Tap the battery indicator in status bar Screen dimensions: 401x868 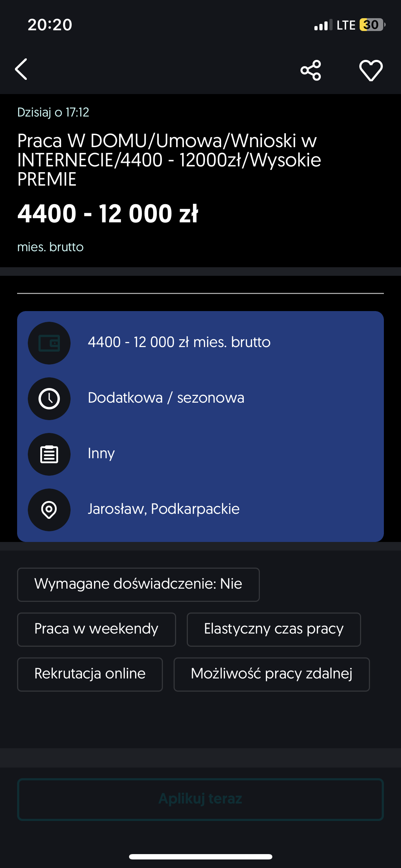pos(372,25)
